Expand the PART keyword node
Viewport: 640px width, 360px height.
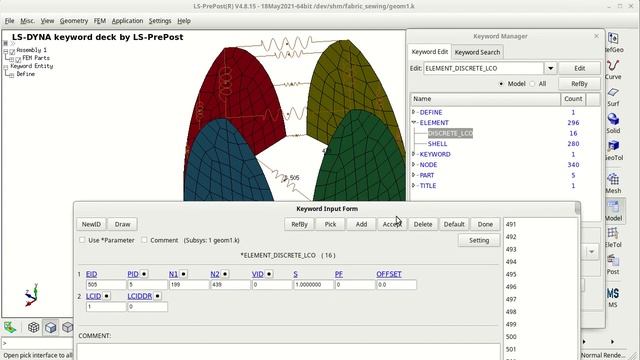(x=413, y=175)
